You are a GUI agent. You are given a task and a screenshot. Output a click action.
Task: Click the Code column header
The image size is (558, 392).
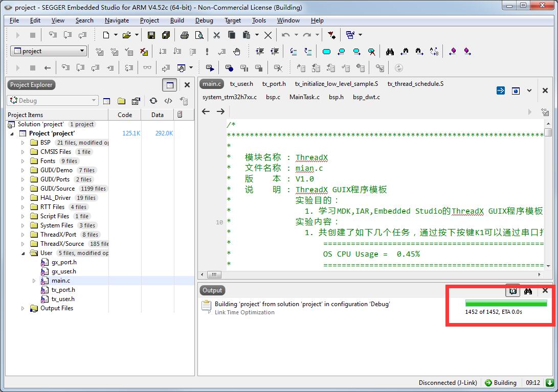(125, 115)
